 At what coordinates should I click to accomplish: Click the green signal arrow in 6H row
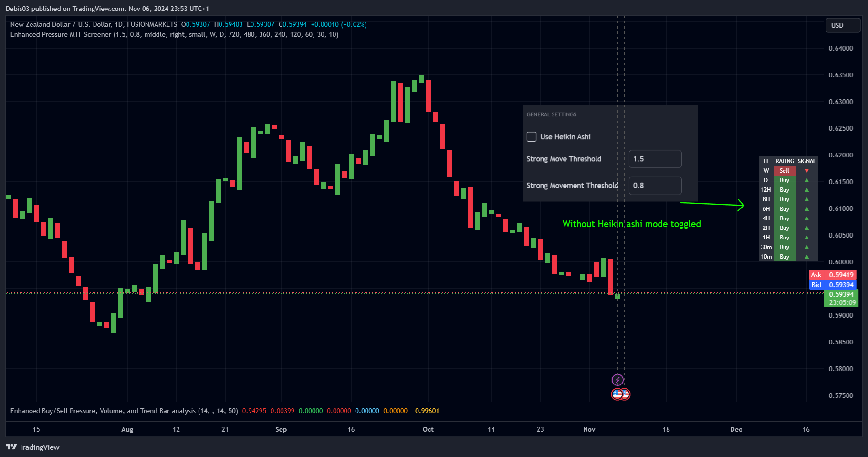(x=807, y=209)
